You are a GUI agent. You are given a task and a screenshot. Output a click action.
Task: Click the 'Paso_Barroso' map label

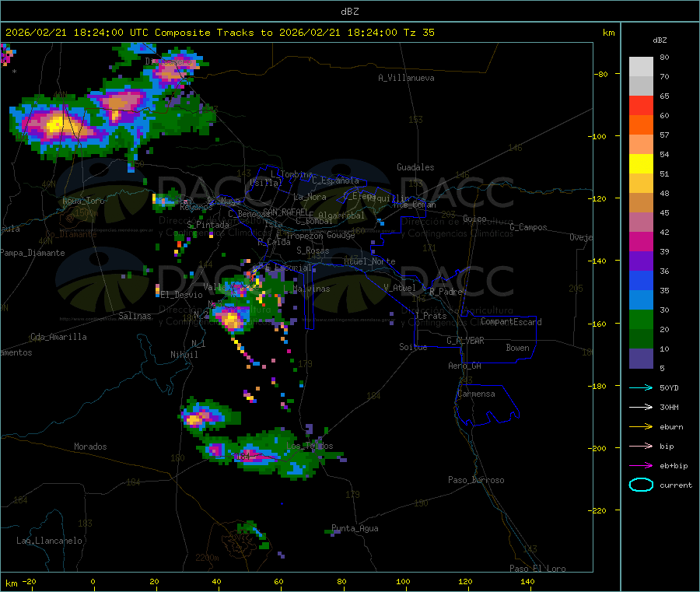(x=476, y=481)
